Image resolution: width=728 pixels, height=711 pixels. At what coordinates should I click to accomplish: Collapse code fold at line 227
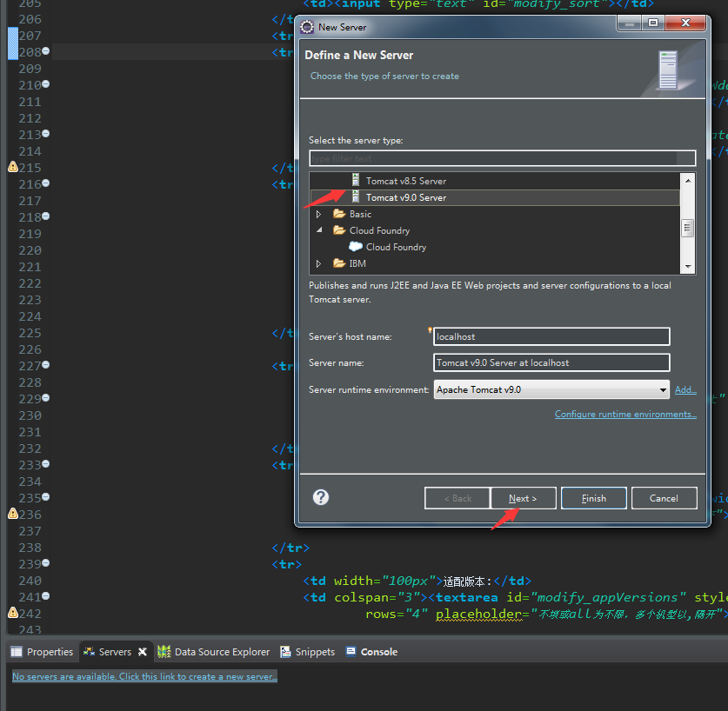coord(46,365)
